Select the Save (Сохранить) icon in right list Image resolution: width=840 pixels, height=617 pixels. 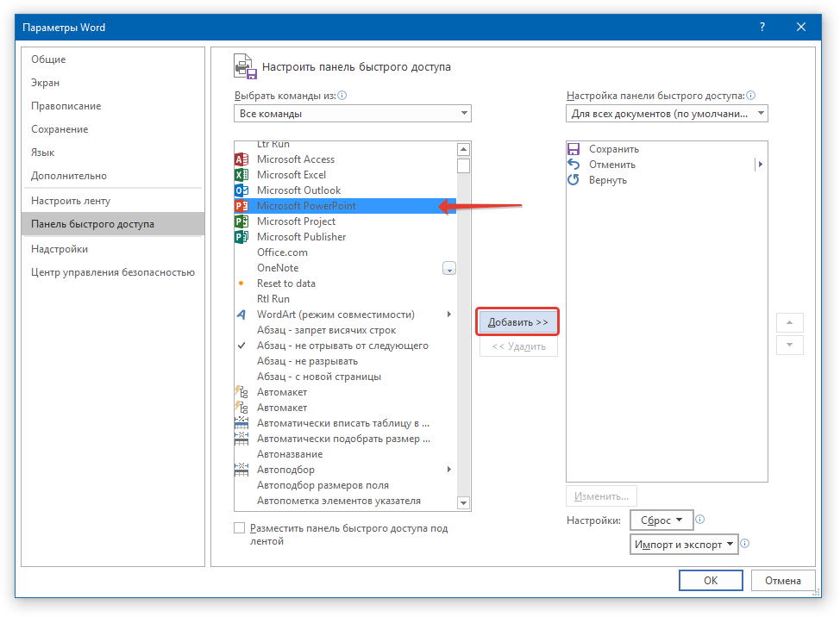574,149
